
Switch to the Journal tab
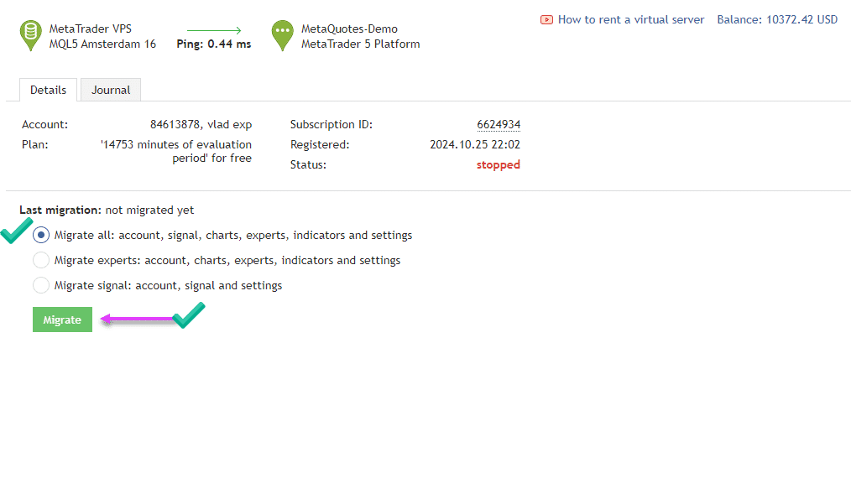(x=111, y=90)
